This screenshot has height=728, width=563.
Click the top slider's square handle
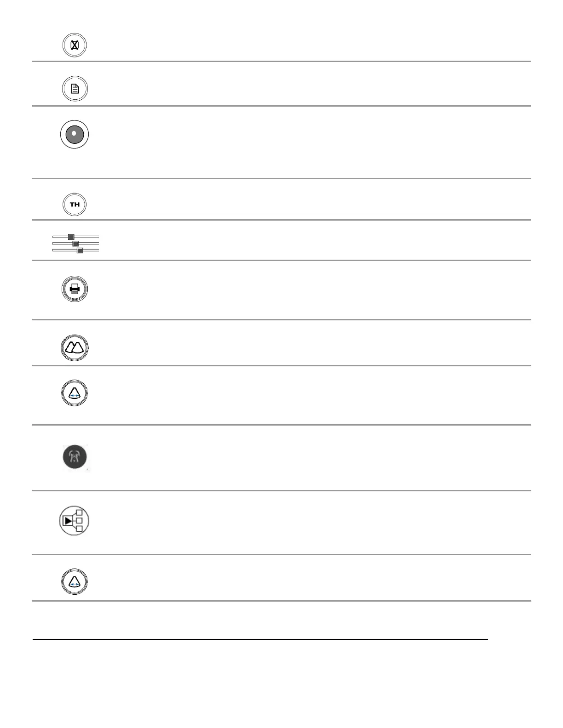pyautogui.click(x=71, y=237)
